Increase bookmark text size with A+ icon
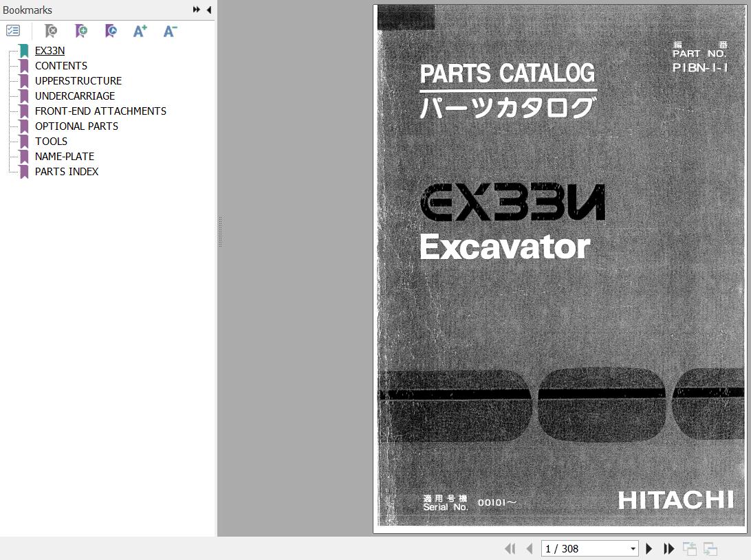The width and height of the screenshot is (751, 560). coord(140,31)
